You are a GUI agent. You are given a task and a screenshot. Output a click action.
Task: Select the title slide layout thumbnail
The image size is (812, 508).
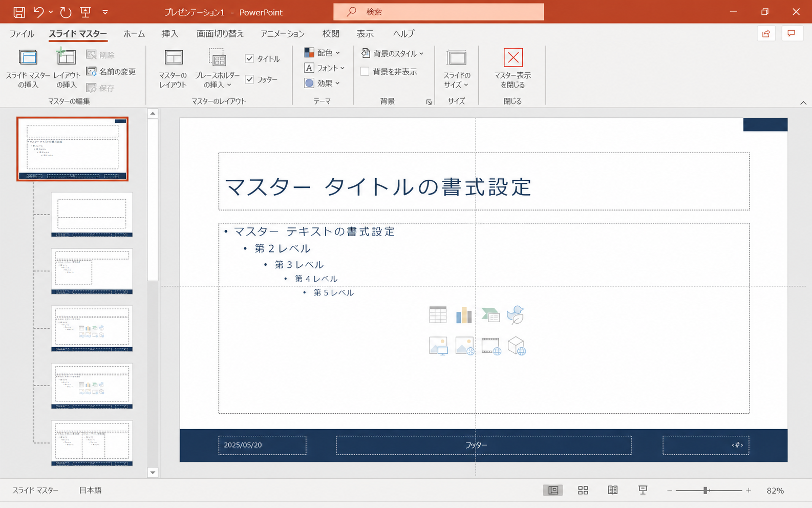92,215
